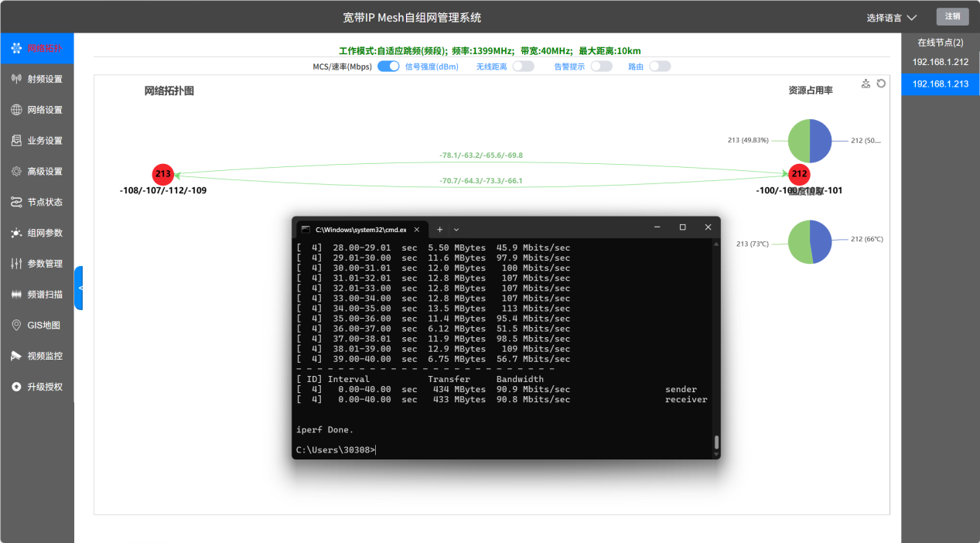
Task: Click the 注销 logout button
Action: pyautogui.click(x=952, y=16)
